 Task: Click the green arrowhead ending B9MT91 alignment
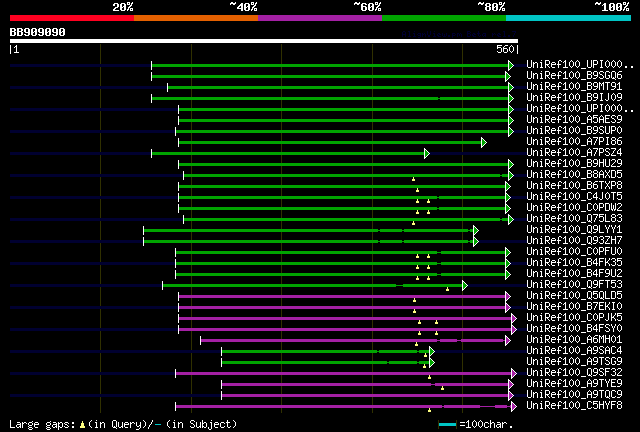click(x=511, y=87)
